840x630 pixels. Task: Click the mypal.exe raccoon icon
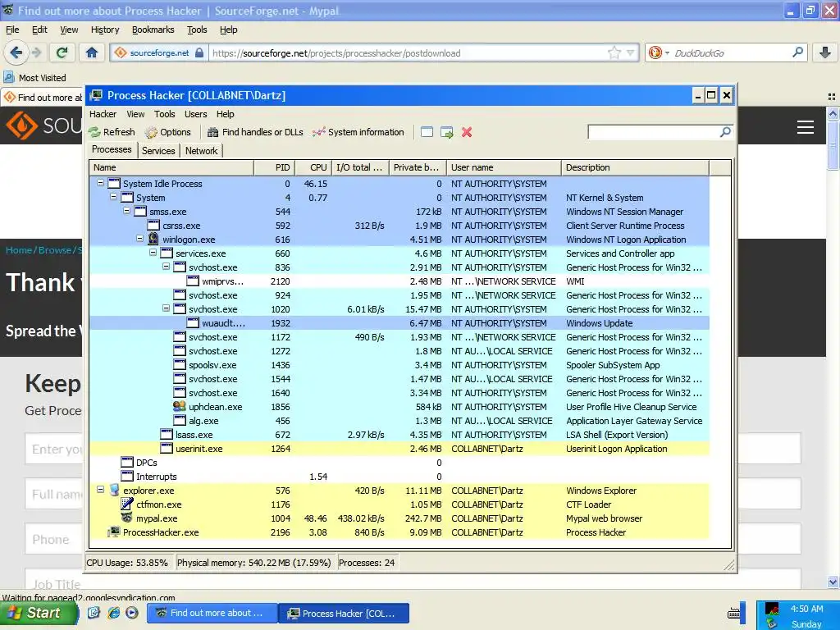click(x=127, y=518)
